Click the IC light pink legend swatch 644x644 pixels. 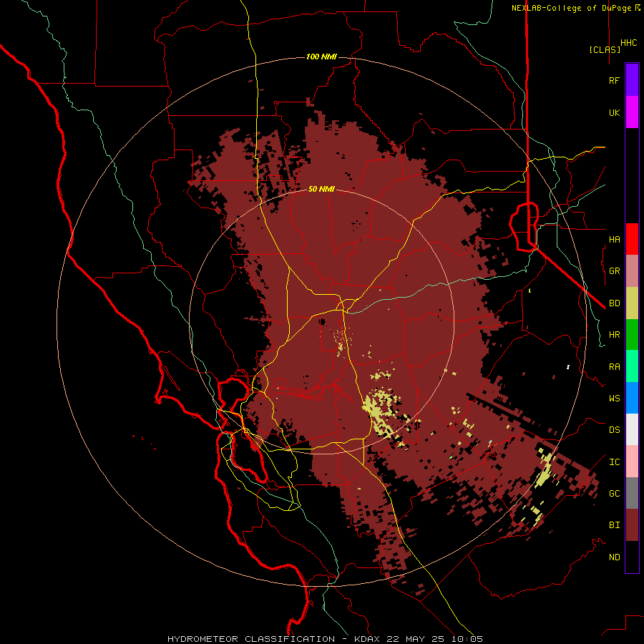[632, 462]
